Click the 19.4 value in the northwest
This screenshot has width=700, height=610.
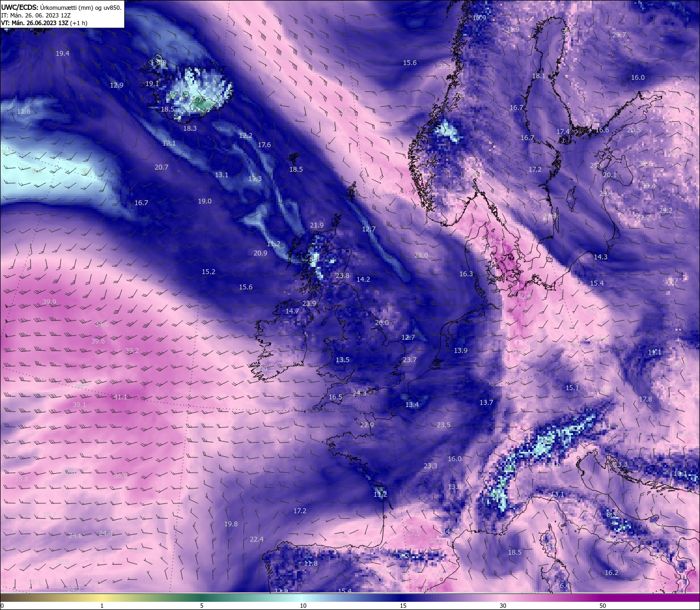[62, 54]
